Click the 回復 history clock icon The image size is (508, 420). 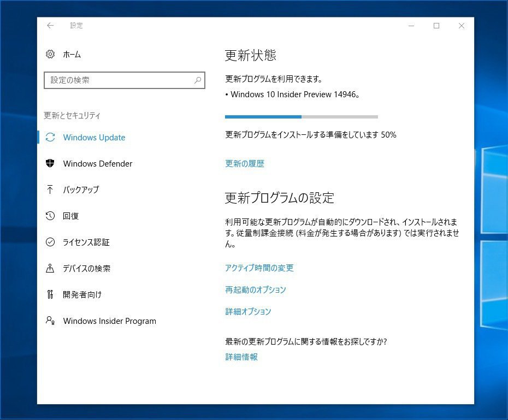[x=50, y=216]
